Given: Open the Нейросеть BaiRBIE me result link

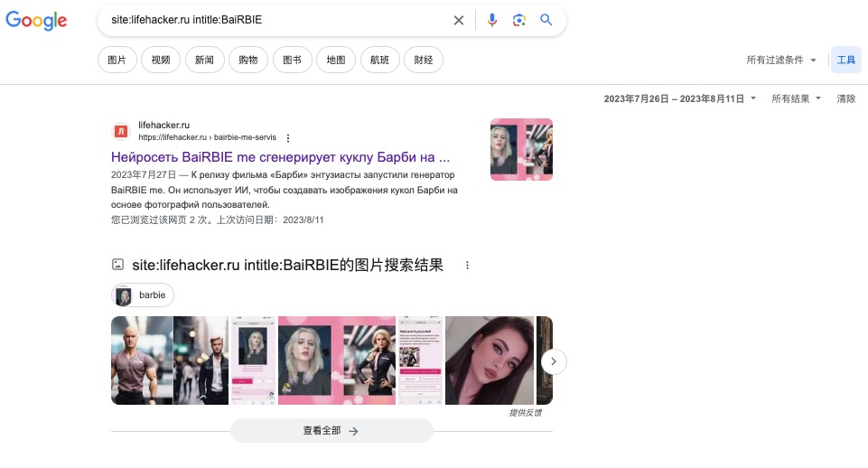Looking at the screenshot, I should [280, 156].
